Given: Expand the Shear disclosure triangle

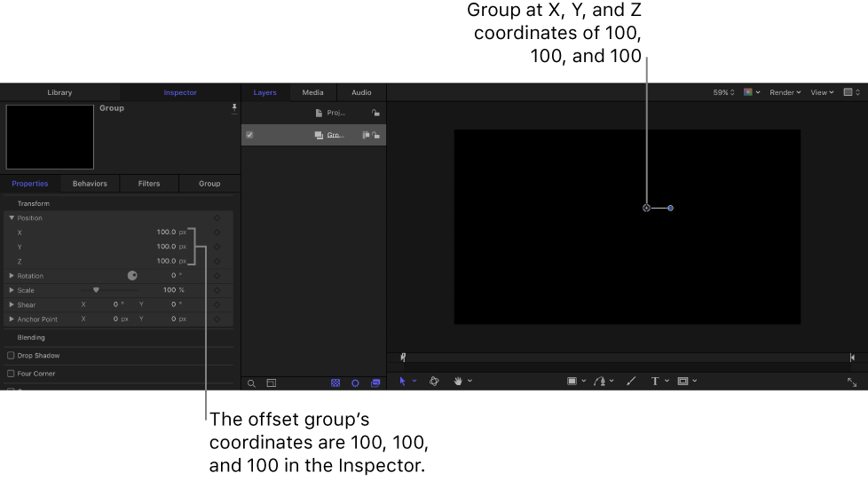Looking at the screenshot, I should click(12, 304).
